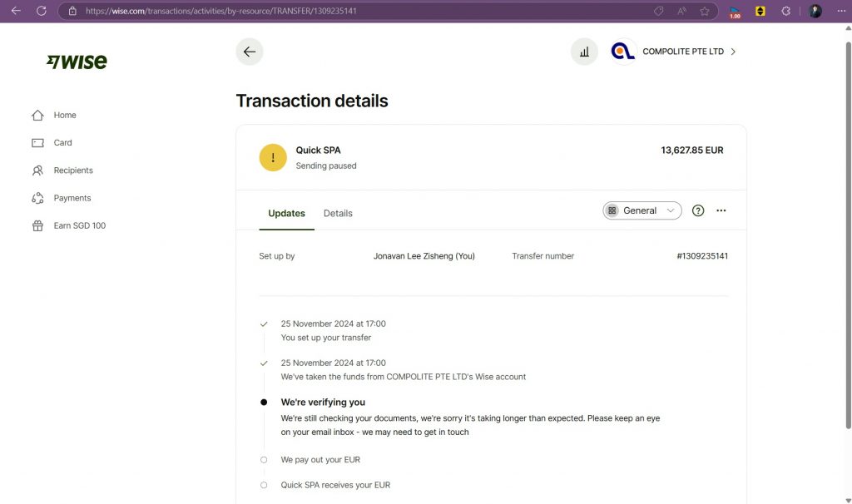Switch to the Updates tab

(286, 214)
